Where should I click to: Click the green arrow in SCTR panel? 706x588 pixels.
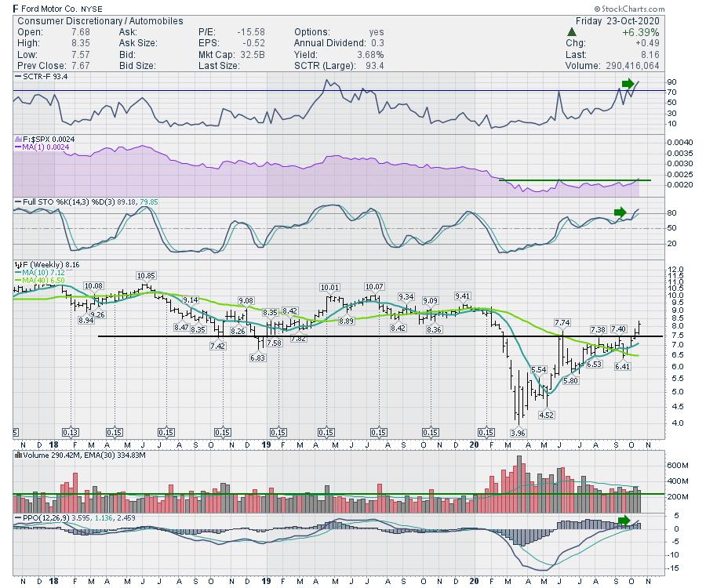(x=627, y=83)
